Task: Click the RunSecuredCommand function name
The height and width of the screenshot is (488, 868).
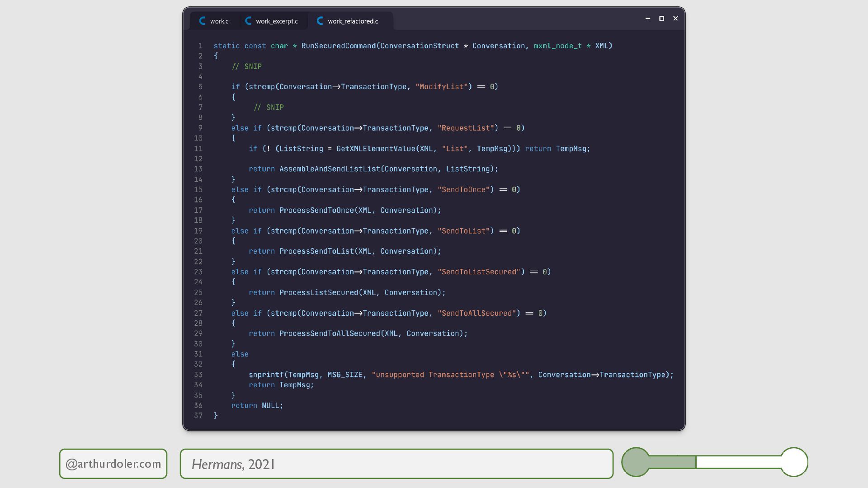Action: pos(338,46)
